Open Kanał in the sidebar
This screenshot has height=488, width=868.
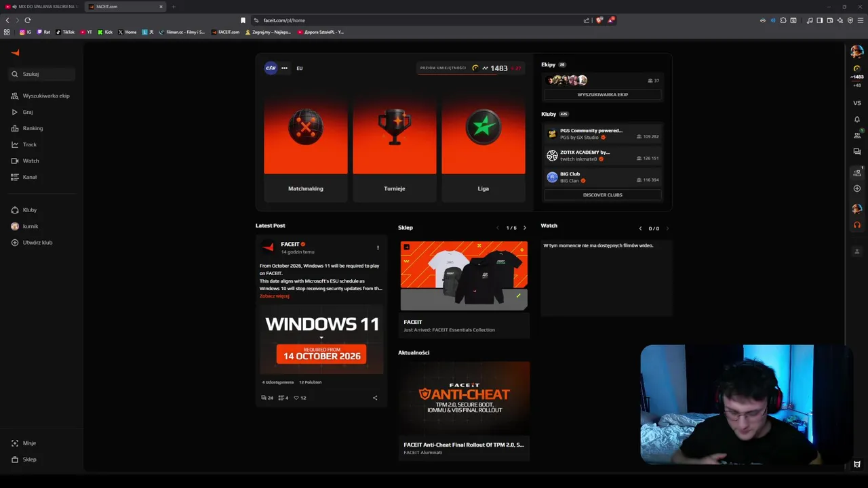24,177
